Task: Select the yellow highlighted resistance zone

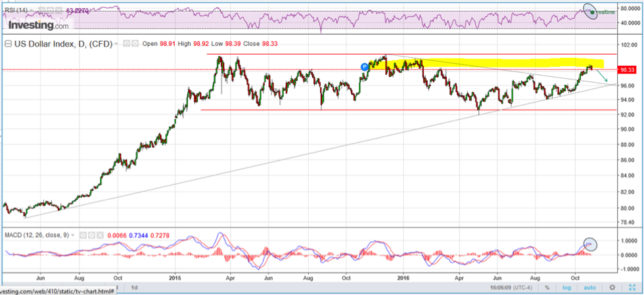Action: [x=499, y=63]
